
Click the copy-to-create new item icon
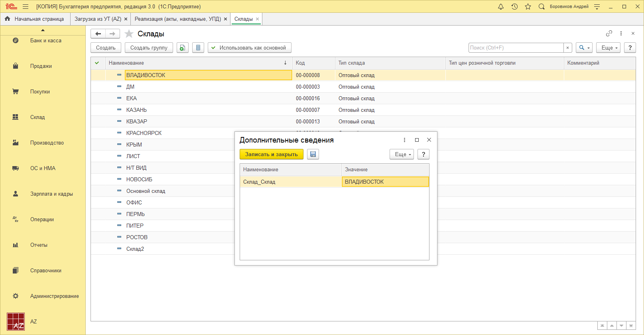[x=183, y=48]
